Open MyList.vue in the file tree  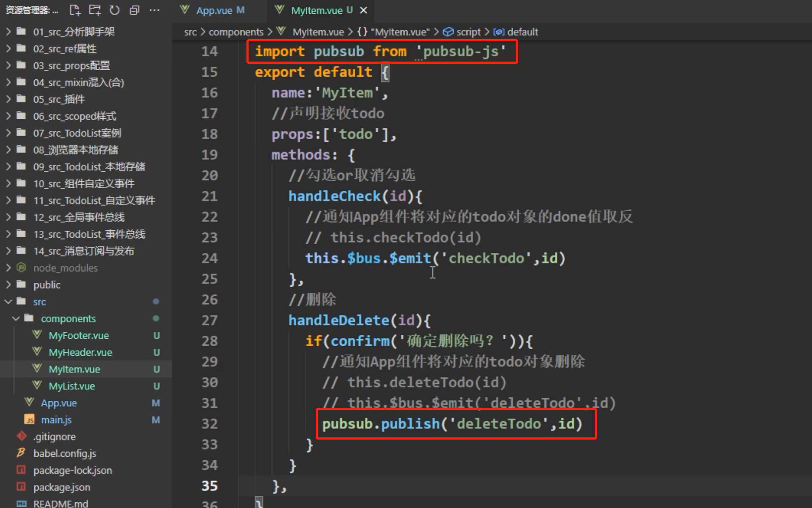72,386
